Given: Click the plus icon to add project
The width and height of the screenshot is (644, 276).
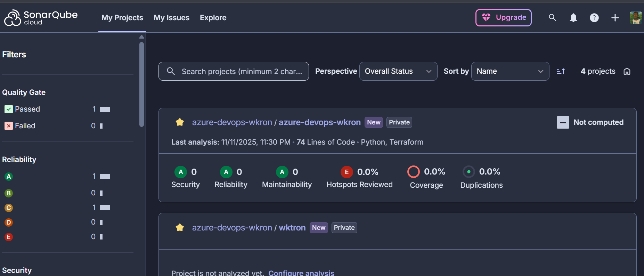Looking at the screenshot, I should point(615,18).
